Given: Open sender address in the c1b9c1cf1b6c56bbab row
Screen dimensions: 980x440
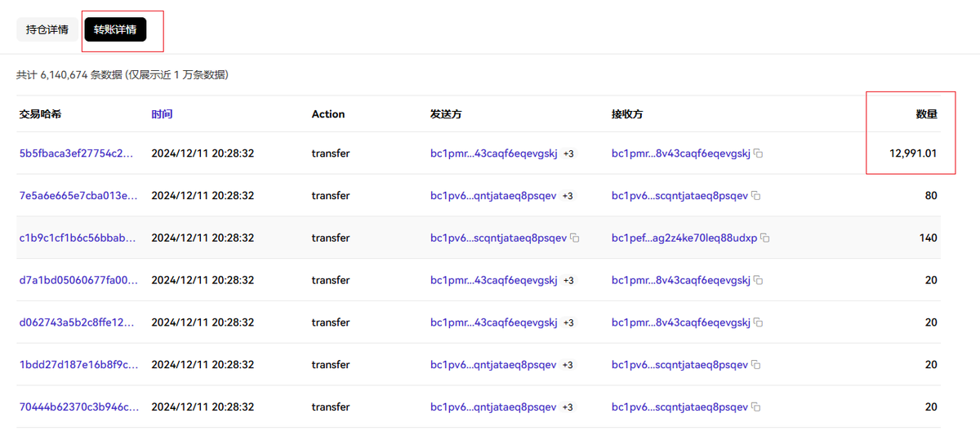Looking at the screenshot, I should tap(498, 238).
